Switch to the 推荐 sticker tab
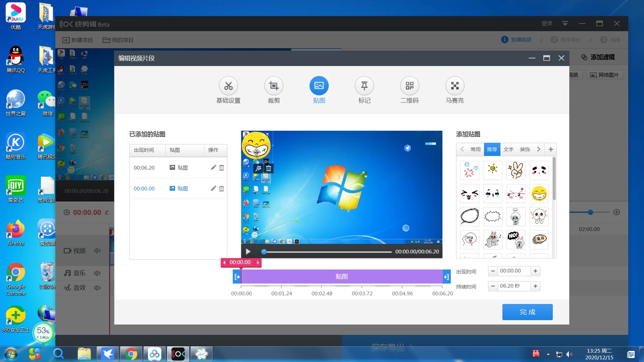The height and width of the screenshot is (362, 644). click(x=492, y=149)
